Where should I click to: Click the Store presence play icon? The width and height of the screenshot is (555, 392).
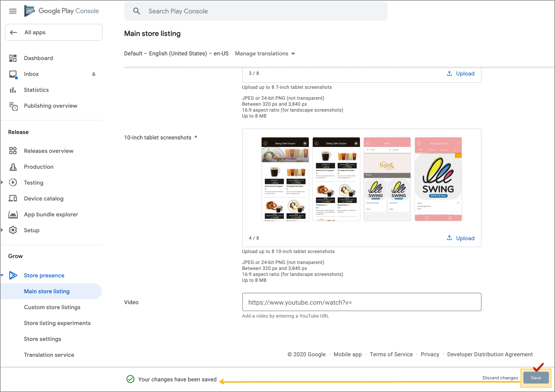[x=13, y=275]
